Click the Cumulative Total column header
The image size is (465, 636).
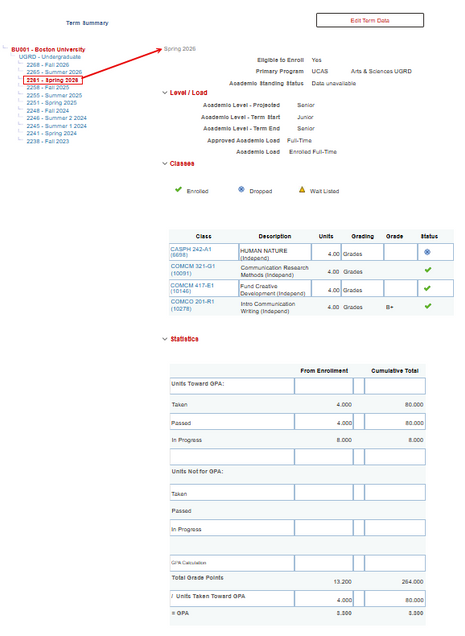394,371
